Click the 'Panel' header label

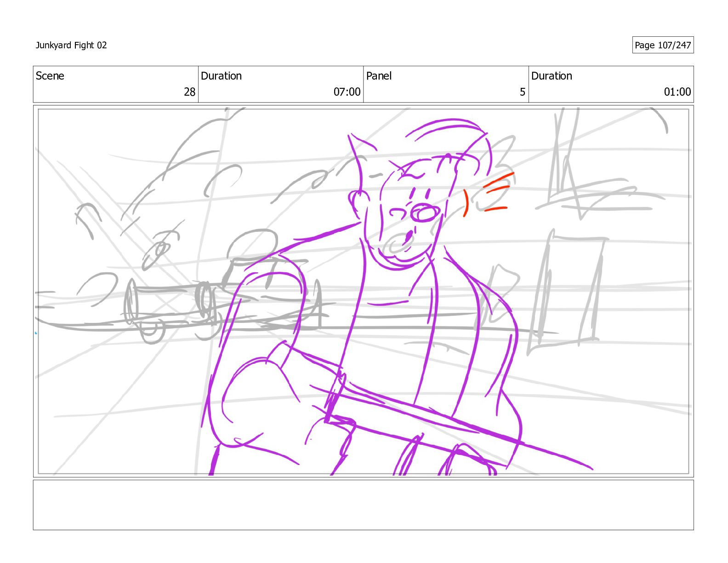[379, 76]
